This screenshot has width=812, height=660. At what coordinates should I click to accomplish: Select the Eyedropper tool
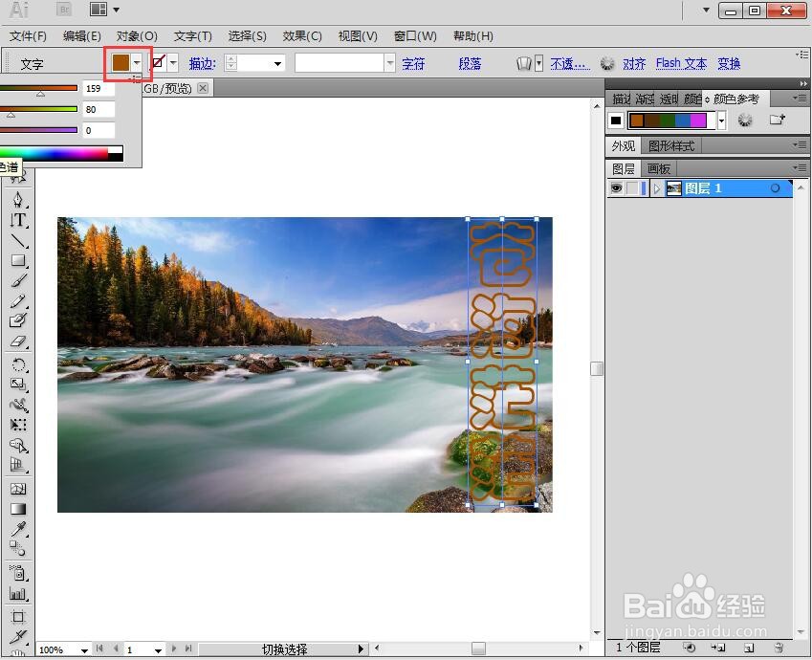(x=18, y=529)
